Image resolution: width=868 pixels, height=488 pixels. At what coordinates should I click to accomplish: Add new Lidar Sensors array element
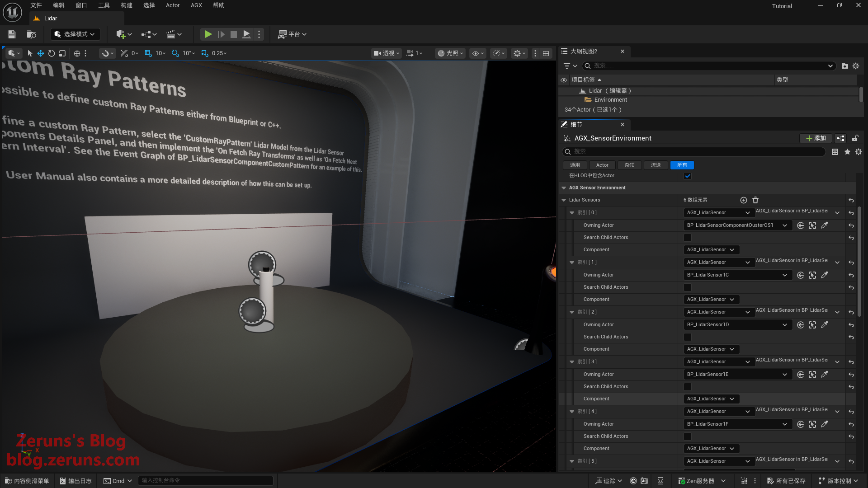coord(744,200)
